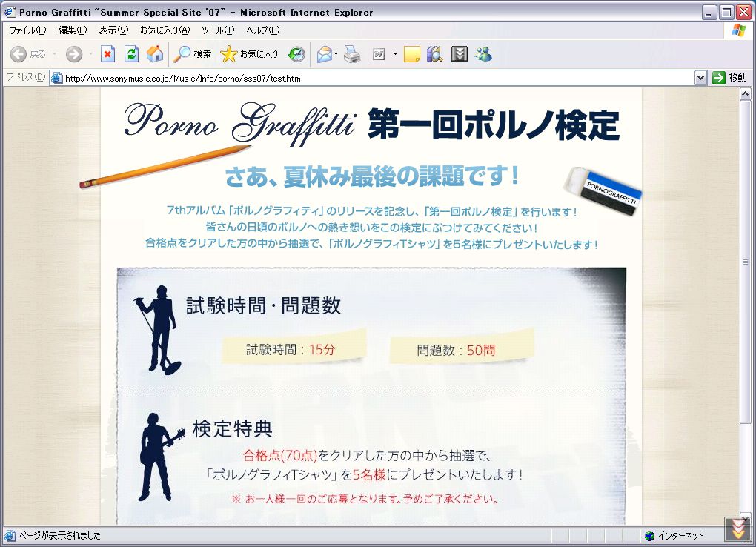The width and height of the screenshot is (756, 547).
Task: Edit page with Word icon
Action: click(379, 54)
